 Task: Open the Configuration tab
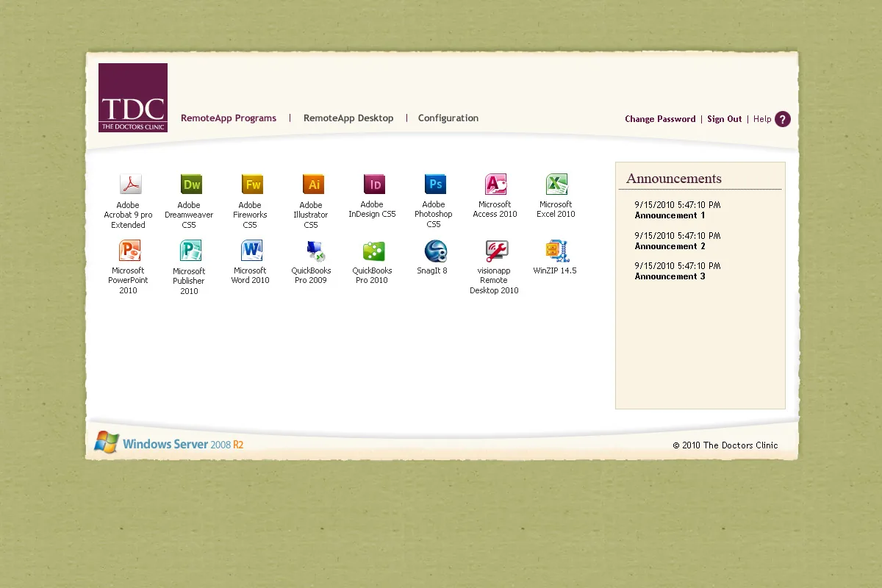448,118
